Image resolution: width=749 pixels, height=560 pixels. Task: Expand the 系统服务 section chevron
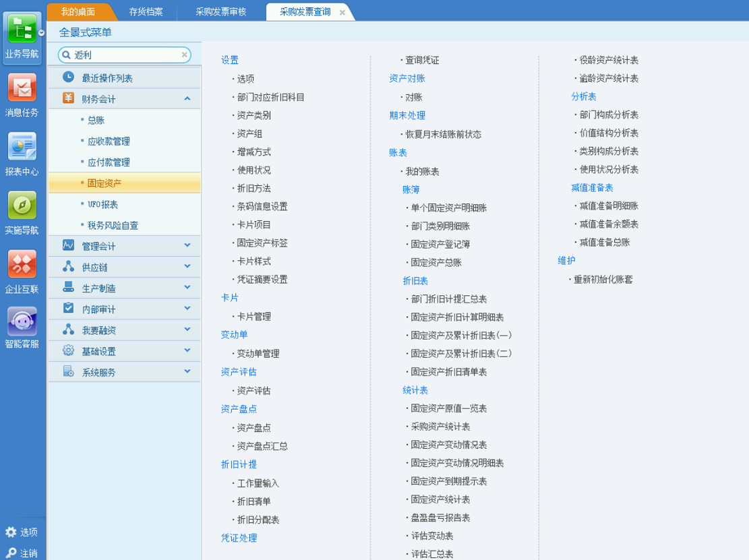(187, 371)
